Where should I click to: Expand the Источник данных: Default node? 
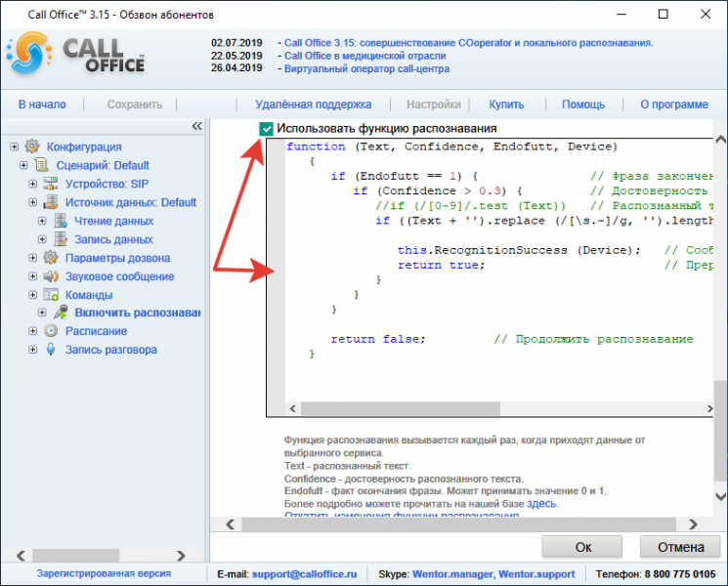tap(33, 202)
